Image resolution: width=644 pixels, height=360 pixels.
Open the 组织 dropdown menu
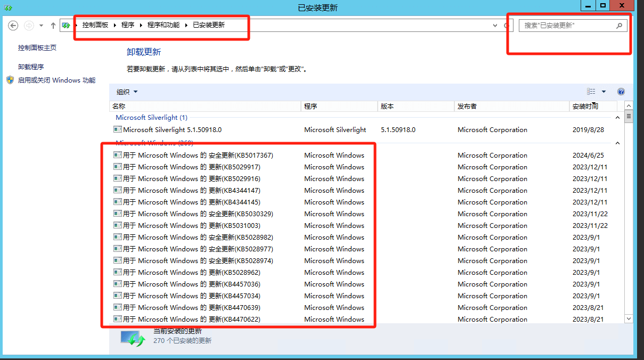pos(127,92)
